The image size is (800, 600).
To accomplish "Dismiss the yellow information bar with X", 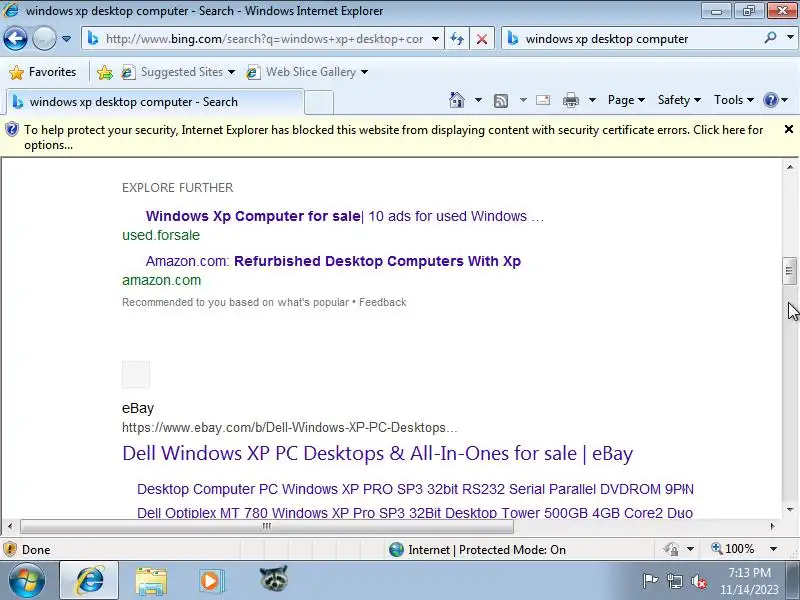I will point(788,130).
